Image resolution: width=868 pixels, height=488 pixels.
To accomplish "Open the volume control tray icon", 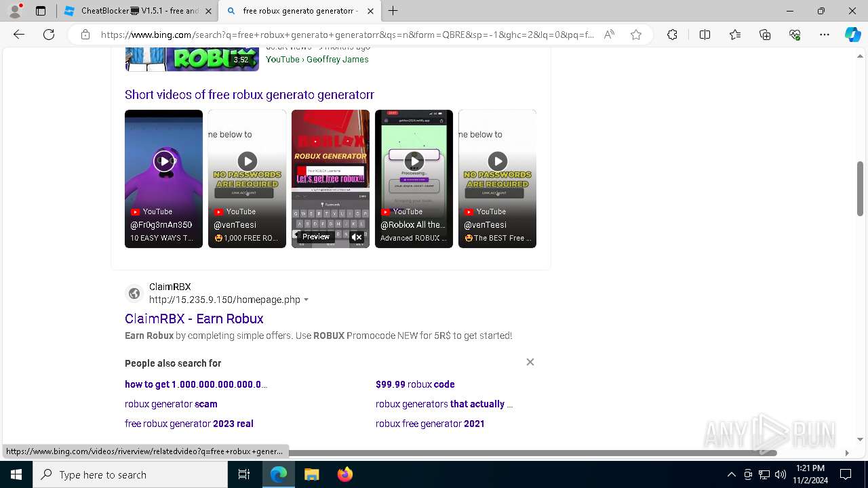I will (781, 474).
